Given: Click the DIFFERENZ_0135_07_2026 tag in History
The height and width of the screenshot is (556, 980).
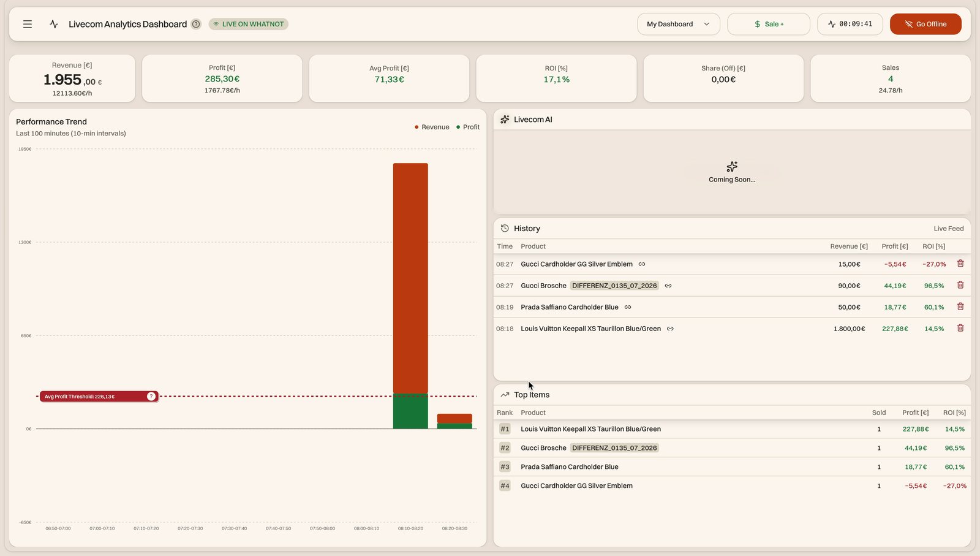Looking at the screenshot, I should point(614,286).
